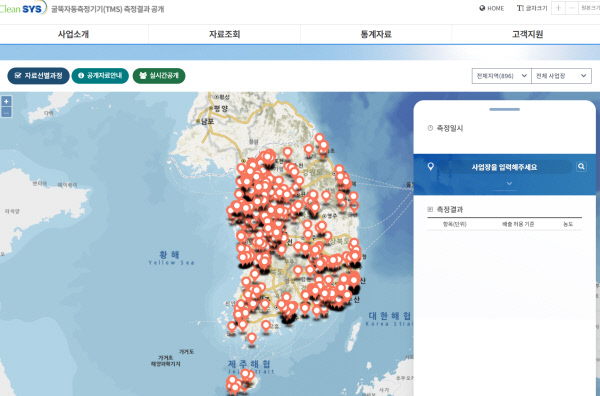Click the icon next to 측정결과
Screen dimensions: 600x396
pyautogui.click(x=430, y=209)
